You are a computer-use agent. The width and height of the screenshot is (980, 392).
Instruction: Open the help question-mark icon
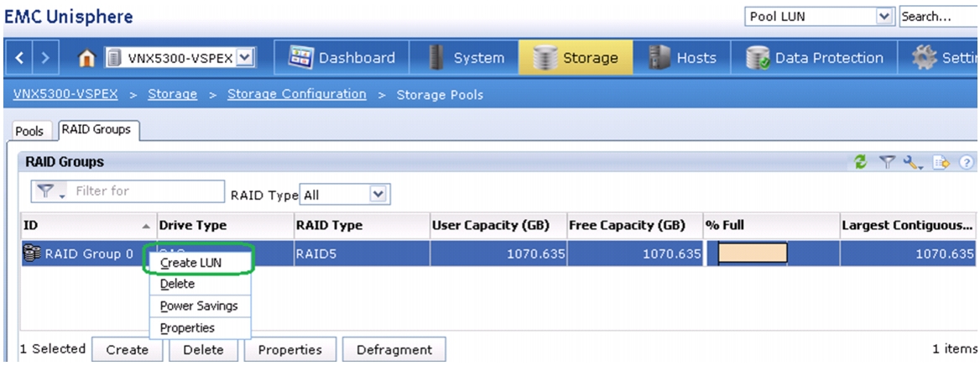[967, 163]
